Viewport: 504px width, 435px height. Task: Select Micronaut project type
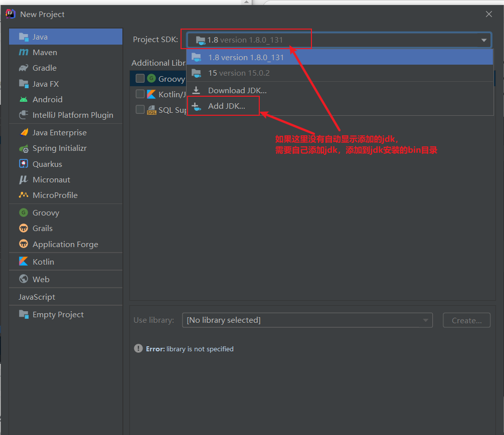[x=66, y=179]
